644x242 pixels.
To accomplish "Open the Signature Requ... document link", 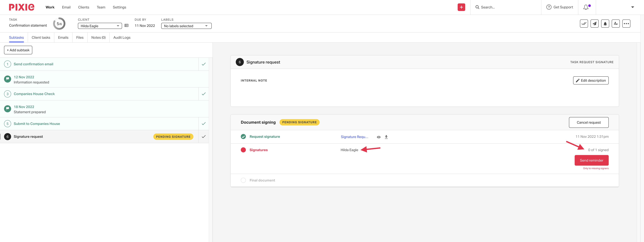I will click(354, 137).
